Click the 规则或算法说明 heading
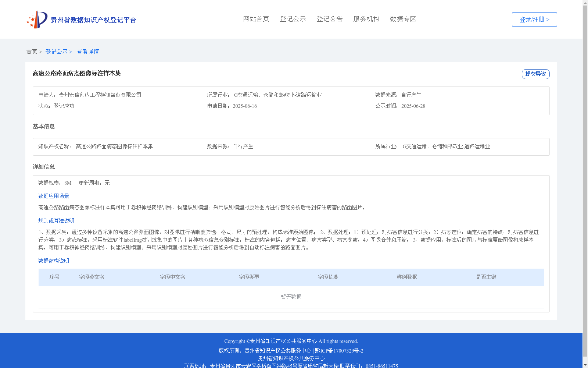This screenshot has height=368, width=588. 56,221
